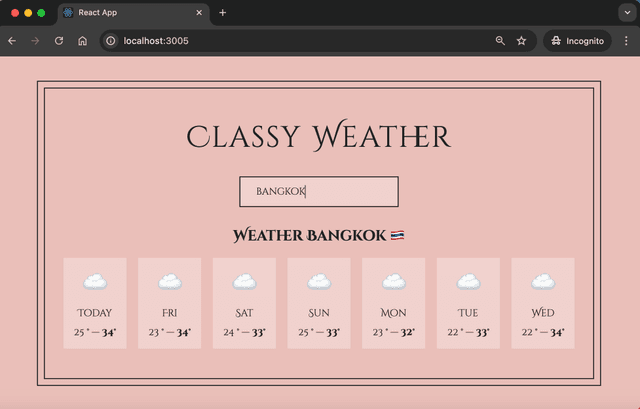640x409 pixels.
Task: Click the cloud icon on Fri card
Action: coord(170,282)
